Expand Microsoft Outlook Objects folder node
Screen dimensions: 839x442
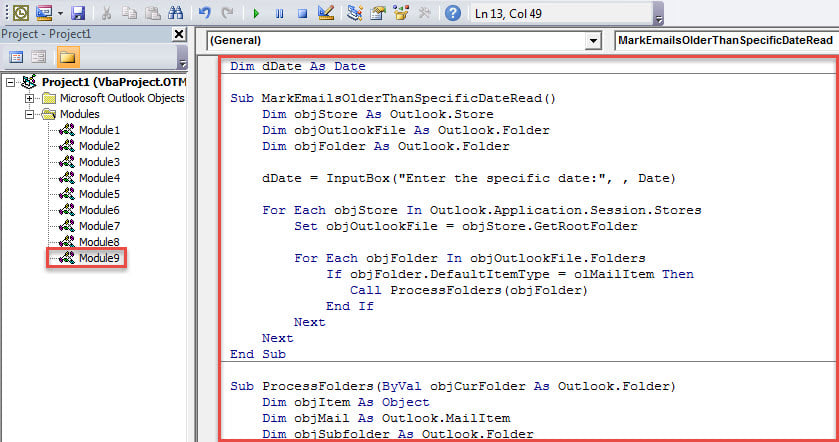[30, 98]
